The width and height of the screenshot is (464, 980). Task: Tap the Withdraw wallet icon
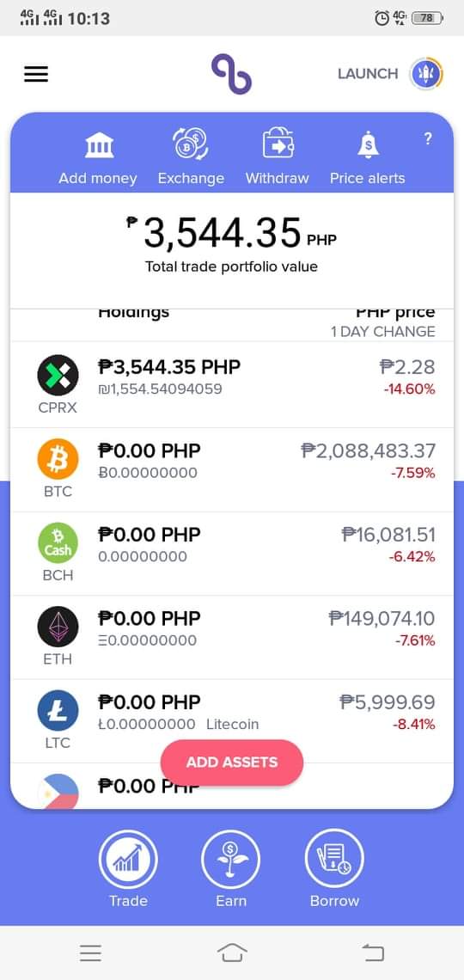coord(278,144)
